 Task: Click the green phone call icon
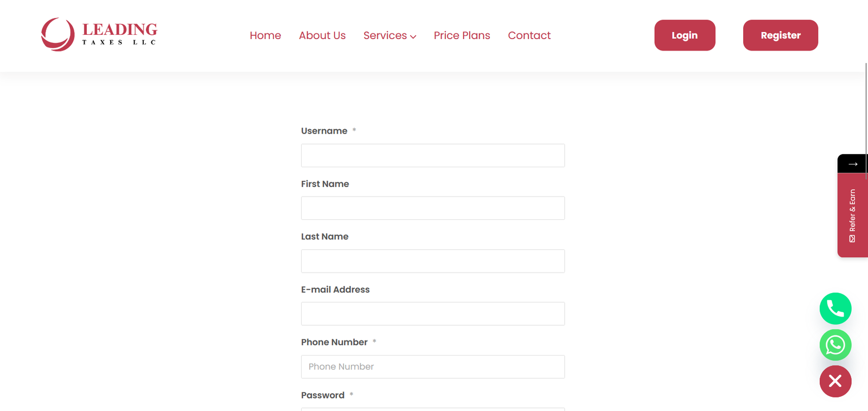click(835, 309)
